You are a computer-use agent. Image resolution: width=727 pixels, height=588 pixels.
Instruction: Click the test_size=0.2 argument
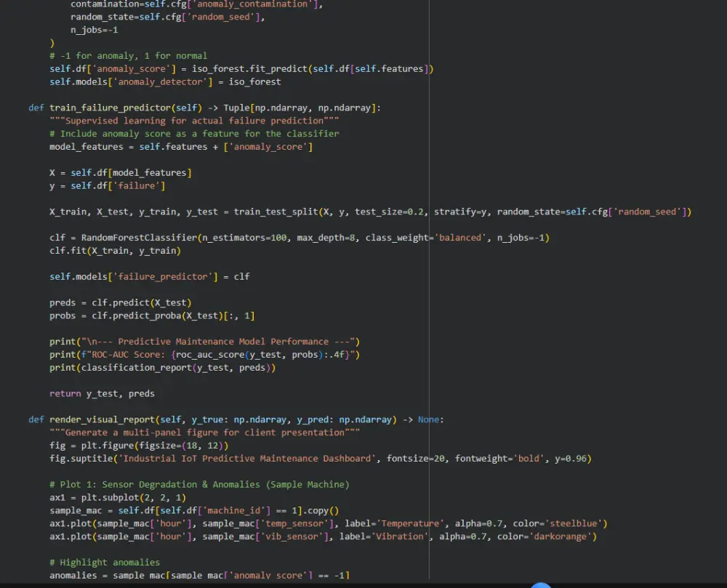coord(390,212)
